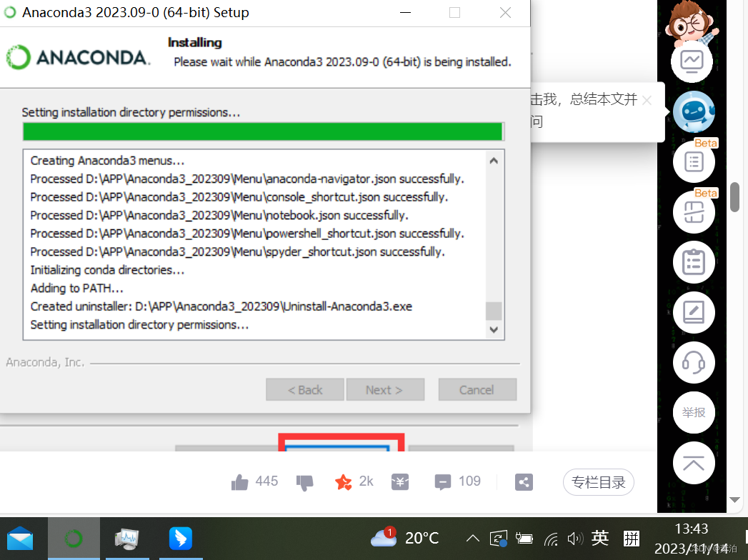Viewport: 748px width, 560px height.
Task: Click the Beta document list icon
Action: (694, 161)
